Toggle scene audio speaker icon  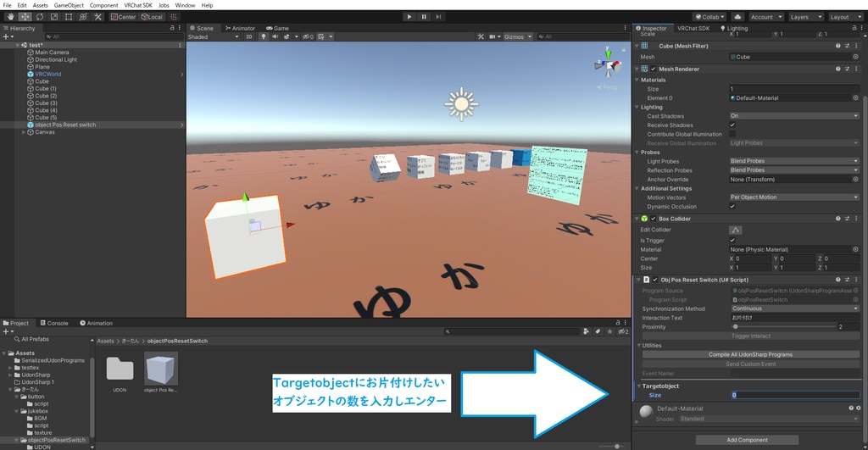[275, 36]
